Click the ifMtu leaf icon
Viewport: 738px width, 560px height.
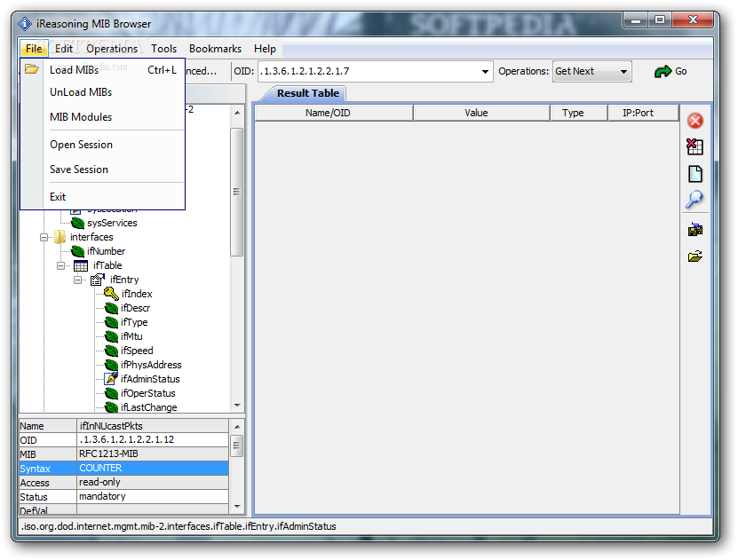(111, 336)
